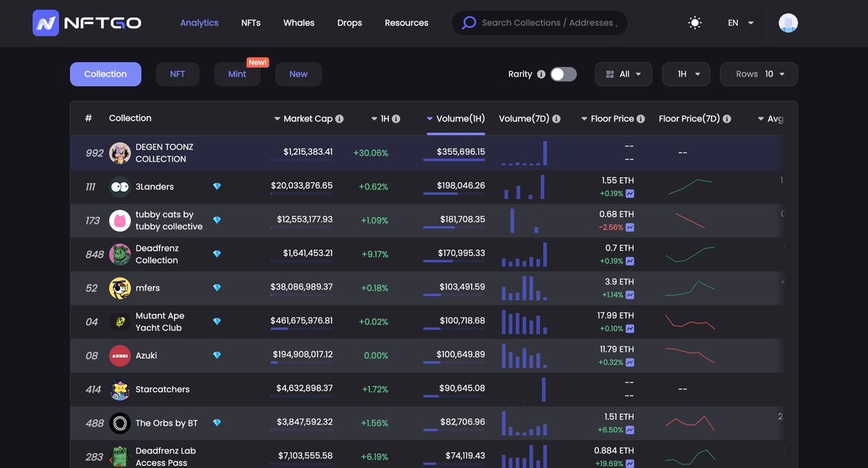Open the Azuki collection link

146,355
